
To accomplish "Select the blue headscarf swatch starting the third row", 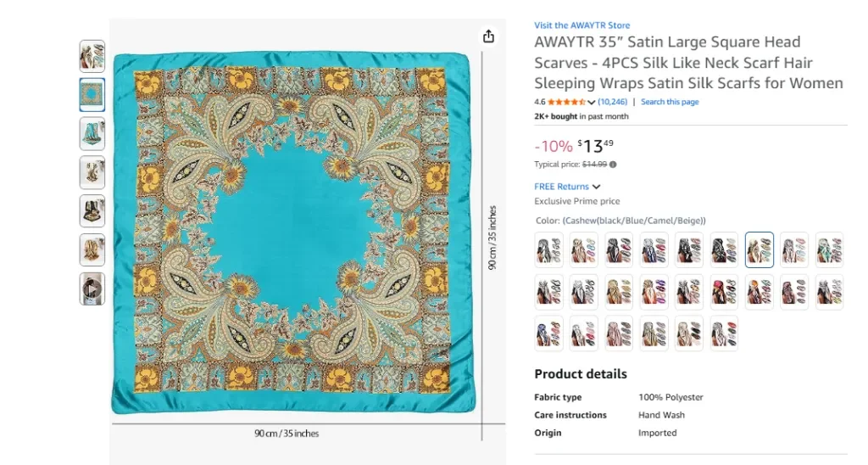I will pos(549,333).
